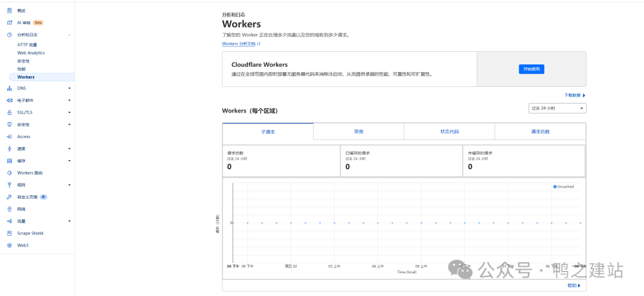
Task: Toggle the Uncached legend dot in chart
Action: (x=555, y=186)
